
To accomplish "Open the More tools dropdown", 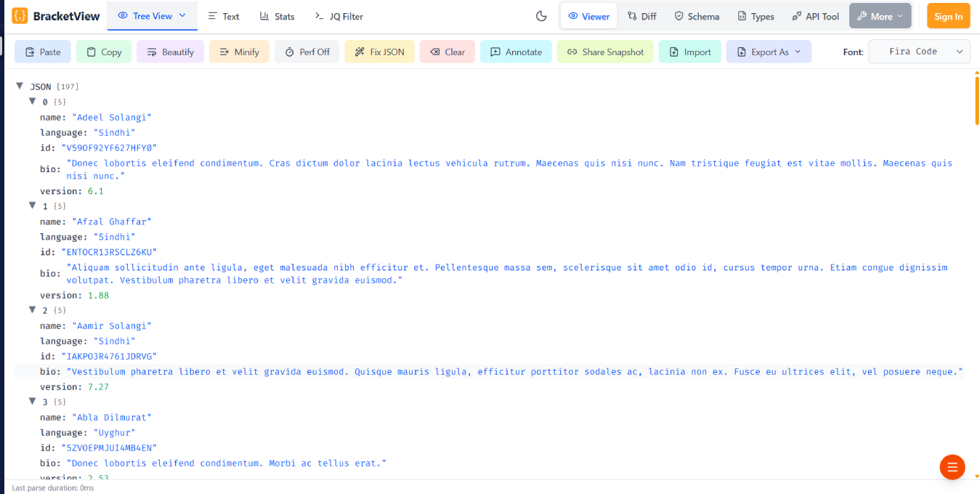I will pos(880,16).
